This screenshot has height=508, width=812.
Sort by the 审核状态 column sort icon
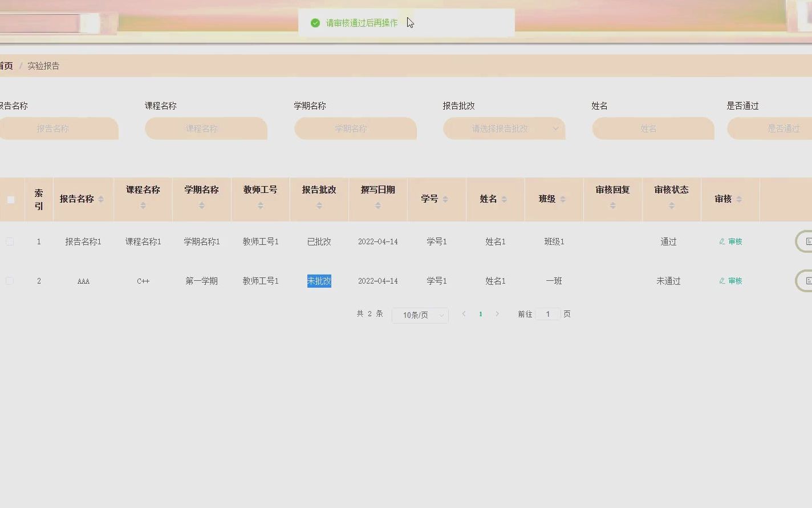click(672, 205)
